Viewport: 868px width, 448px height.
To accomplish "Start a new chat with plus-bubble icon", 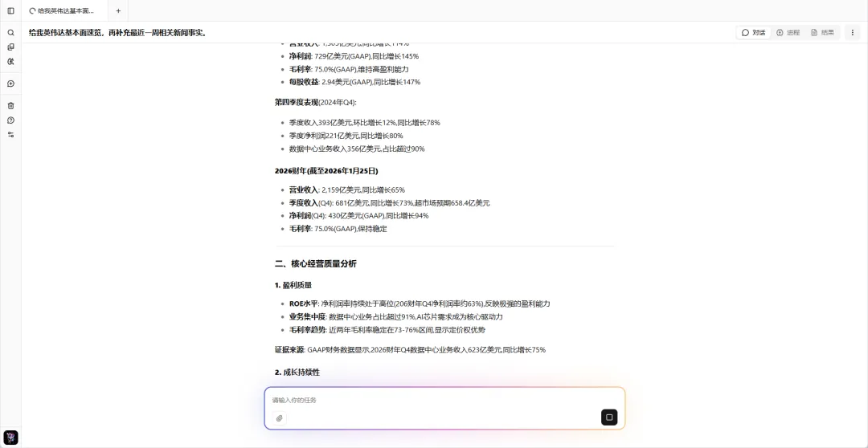I will click(10, 83).
